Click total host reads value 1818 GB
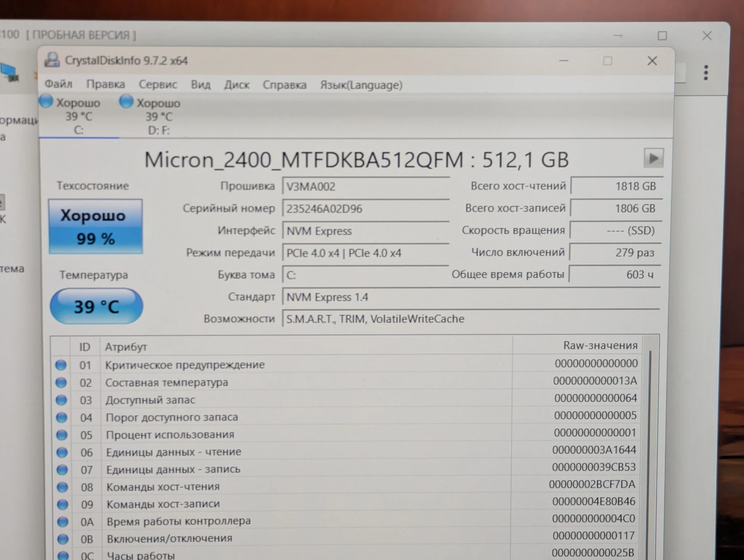This screenshot has width=744, height=560. [x=617, y=186]
